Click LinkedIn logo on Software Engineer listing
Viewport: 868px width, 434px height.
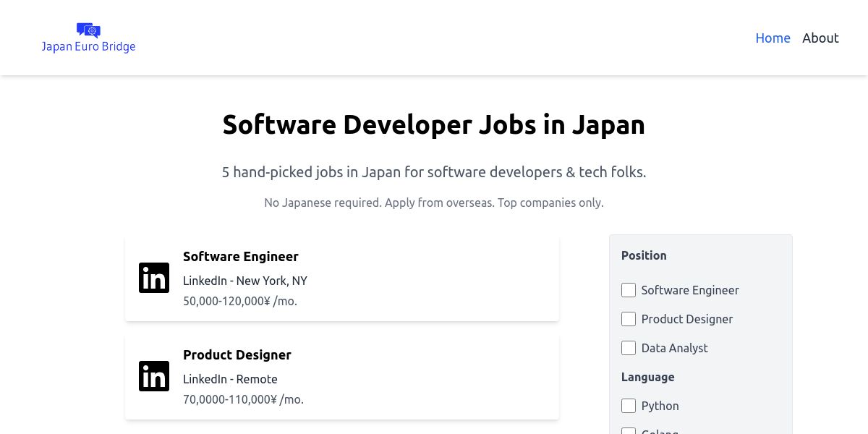click(x=154, y=278)
